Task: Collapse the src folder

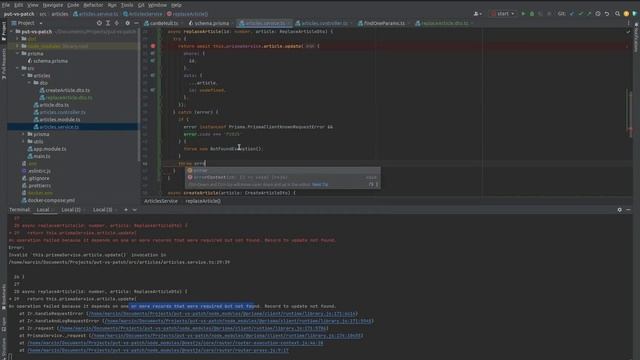Action: pos(18,68)
